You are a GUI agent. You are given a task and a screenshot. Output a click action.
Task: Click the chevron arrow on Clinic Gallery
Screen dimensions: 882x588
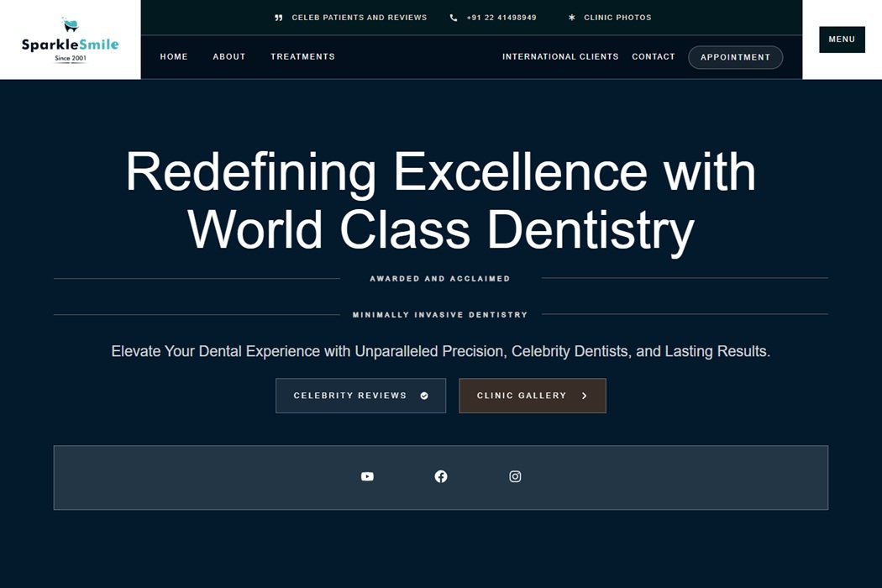coord(585,396)
